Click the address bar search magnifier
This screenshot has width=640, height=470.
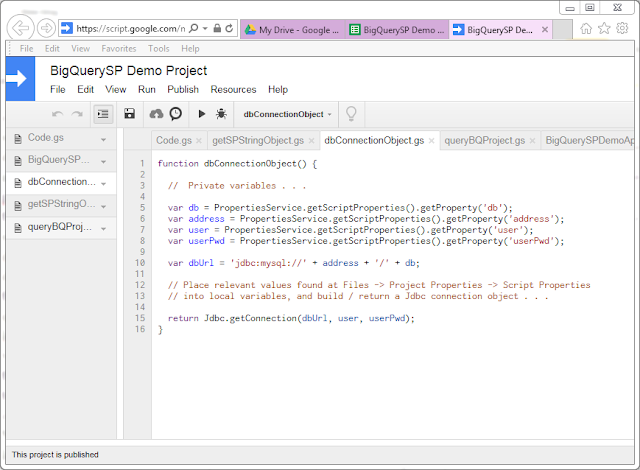194,29
